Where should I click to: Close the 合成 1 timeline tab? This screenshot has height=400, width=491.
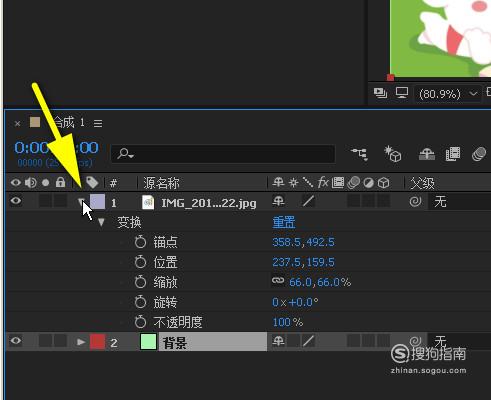[18, 124]
